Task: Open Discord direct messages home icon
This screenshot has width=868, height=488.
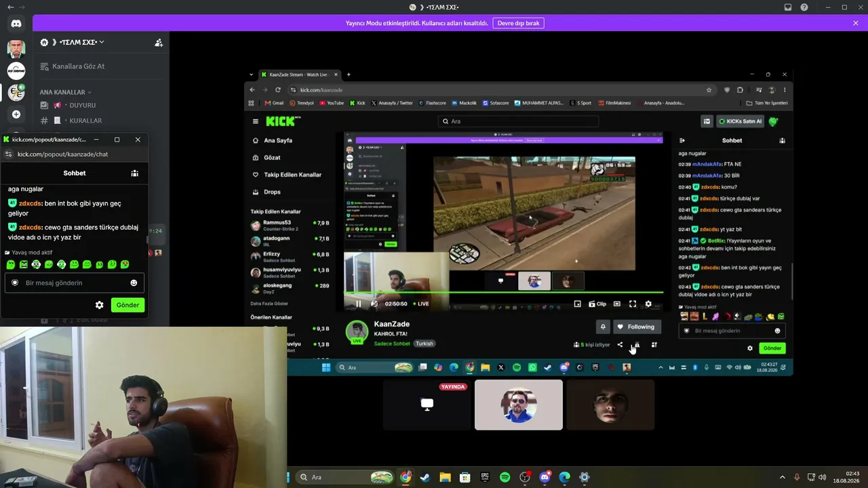Action: (16, 24)
